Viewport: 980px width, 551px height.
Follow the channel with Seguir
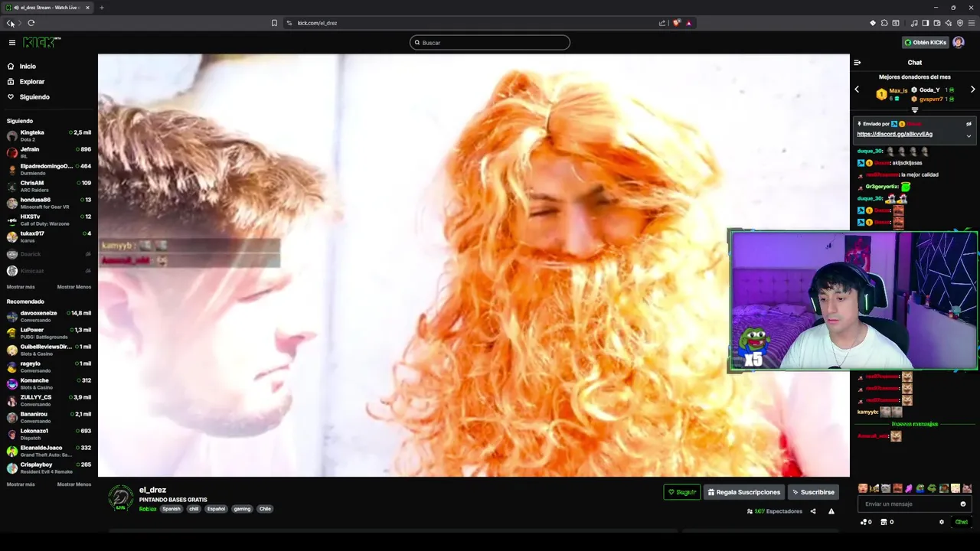(682, 492)
